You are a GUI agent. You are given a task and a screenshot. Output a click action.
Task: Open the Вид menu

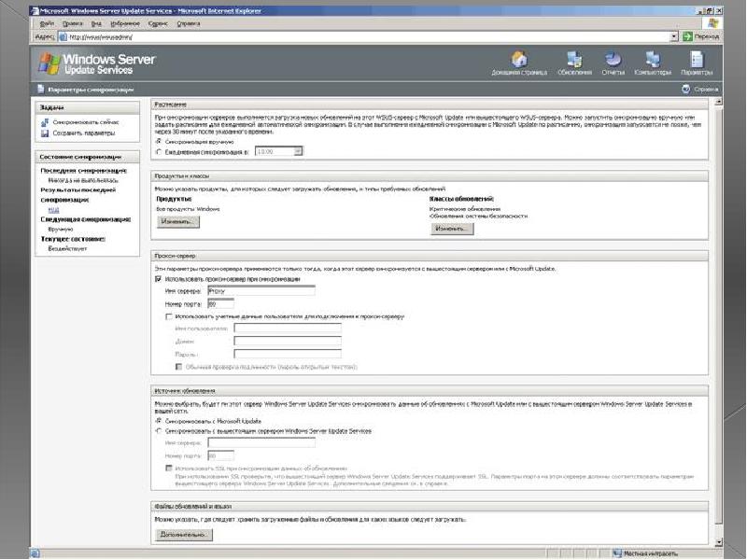[96, 23]
